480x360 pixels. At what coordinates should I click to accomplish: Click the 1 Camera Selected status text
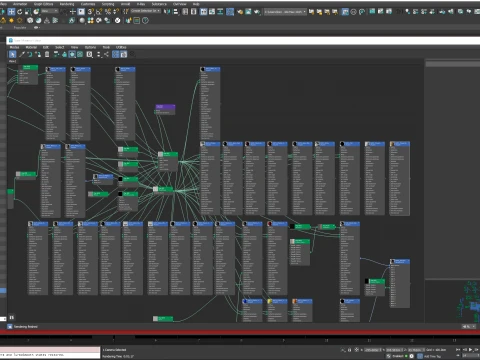coord(114,350)
